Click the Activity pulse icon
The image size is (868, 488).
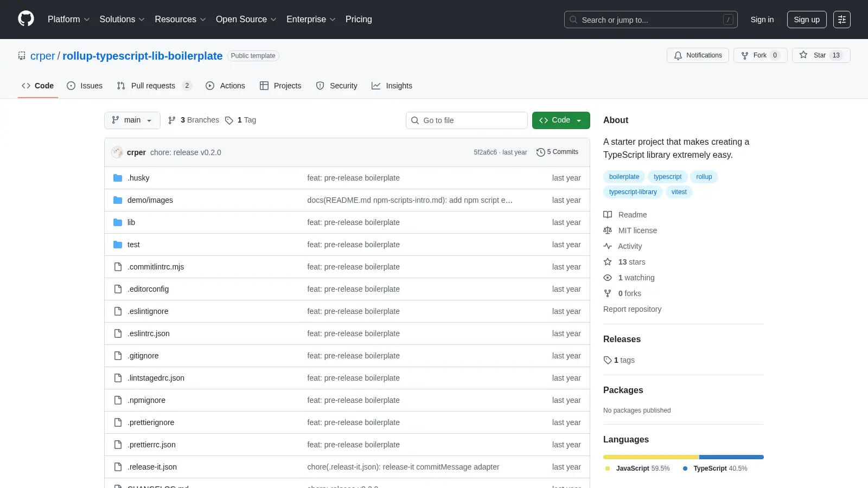608,246
